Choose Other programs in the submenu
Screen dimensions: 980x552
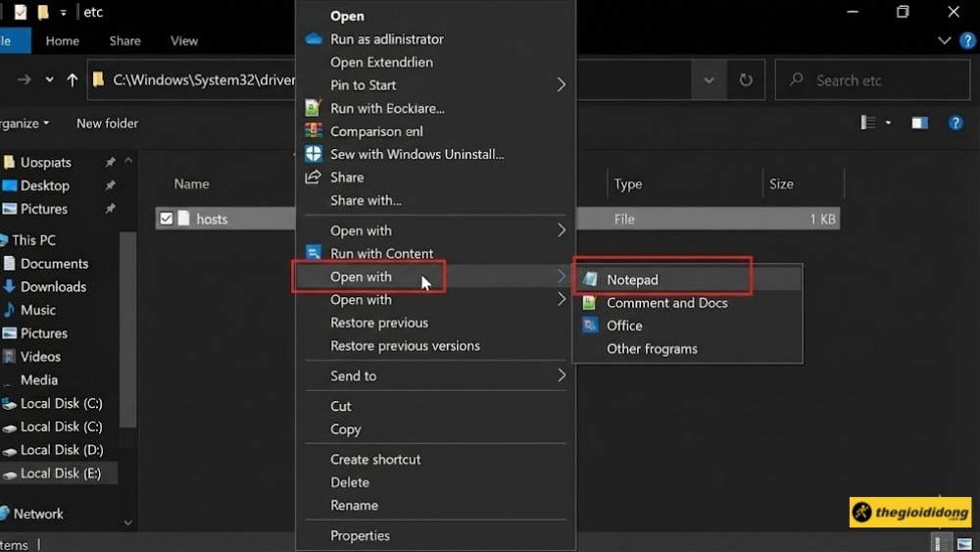[652, 349]
